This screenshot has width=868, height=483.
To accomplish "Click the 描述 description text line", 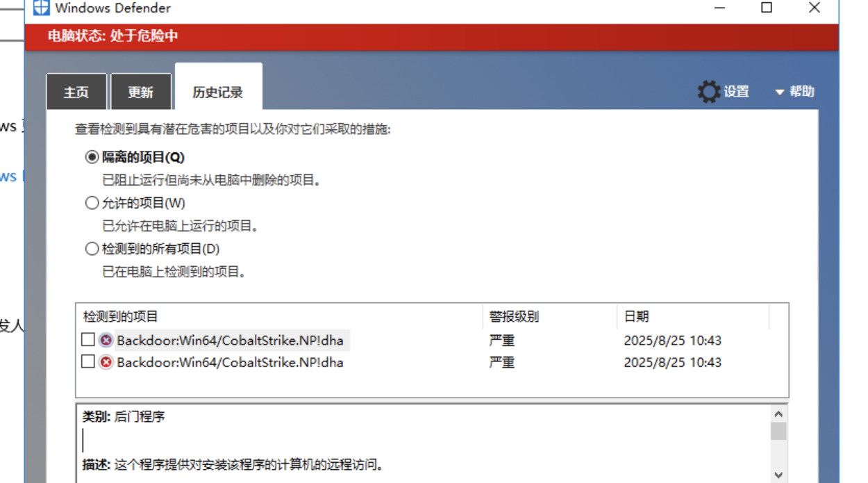I will (x=233, y=464).
